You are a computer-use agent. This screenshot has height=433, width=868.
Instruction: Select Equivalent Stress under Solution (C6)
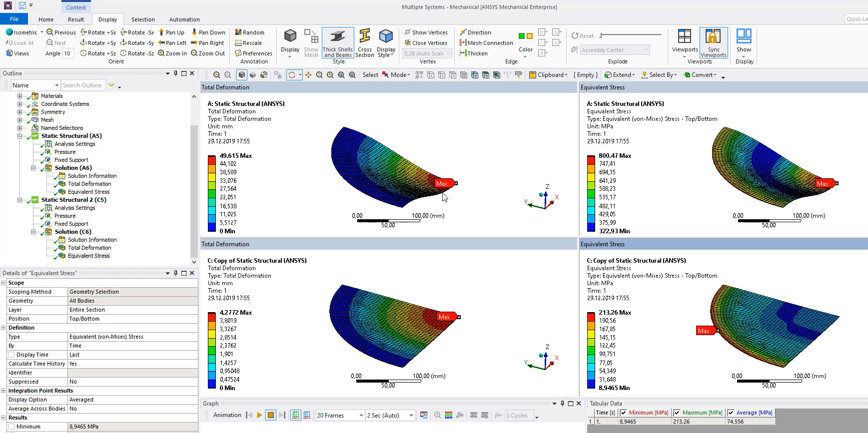pyautogui.click(x=88, y=256)
